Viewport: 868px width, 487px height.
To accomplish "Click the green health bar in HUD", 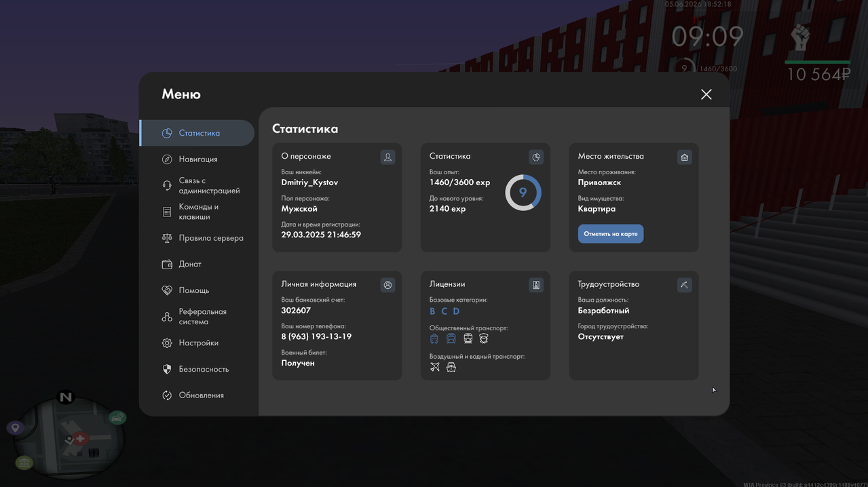I will [x=818, y=62].
